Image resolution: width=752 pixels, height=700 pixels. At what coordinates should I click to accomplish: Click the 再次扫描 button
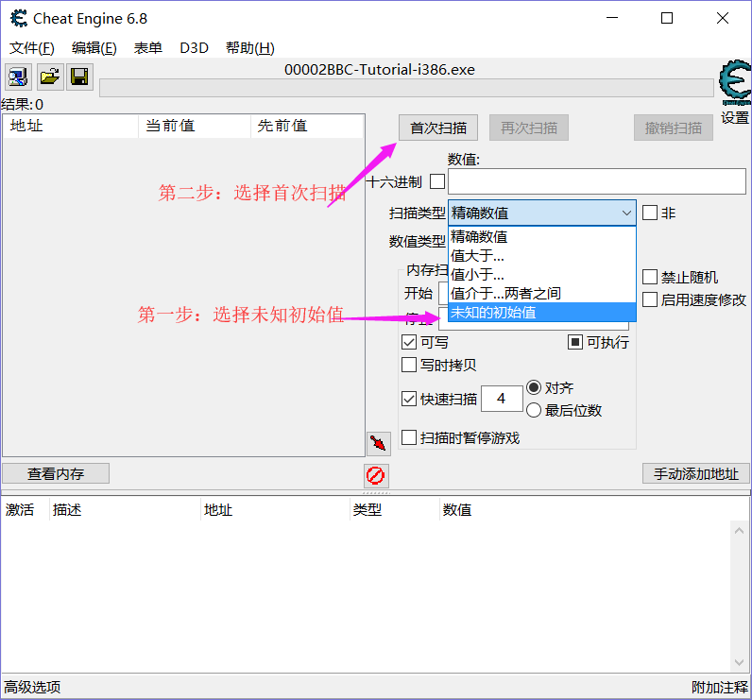tap(528, 128)
